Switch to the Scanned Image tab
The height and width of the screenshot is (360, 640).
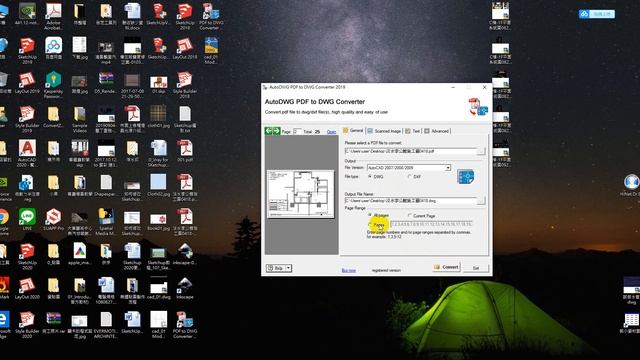click(x=384, y=131)
